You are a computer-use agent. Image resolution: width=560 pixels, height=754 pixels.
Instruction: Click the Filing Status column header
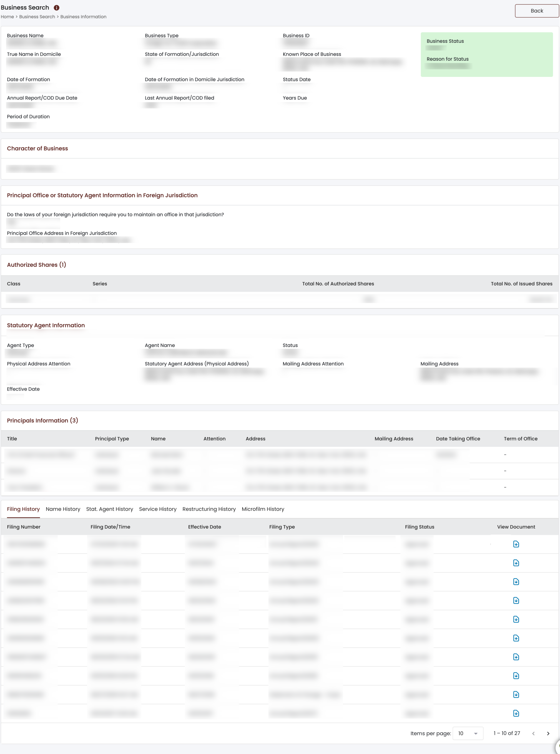(x=420, y=527)
